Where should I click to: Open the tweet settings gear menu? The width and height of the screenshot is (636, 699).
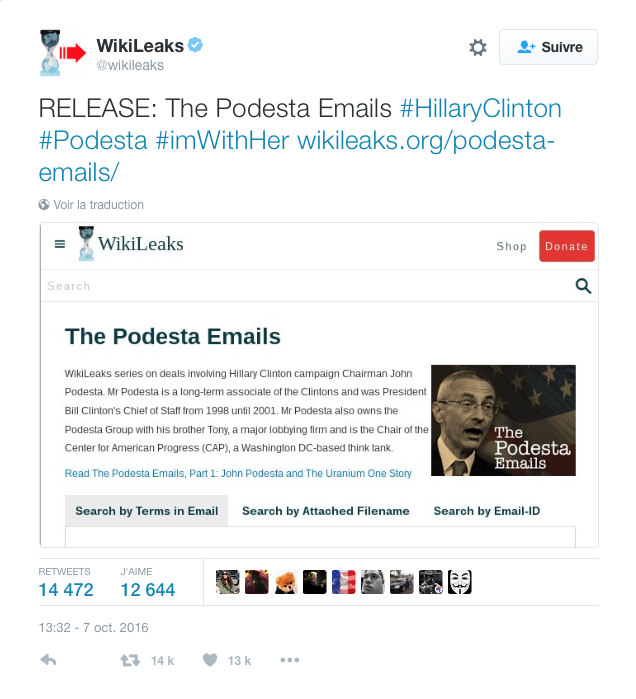(477, 47)
